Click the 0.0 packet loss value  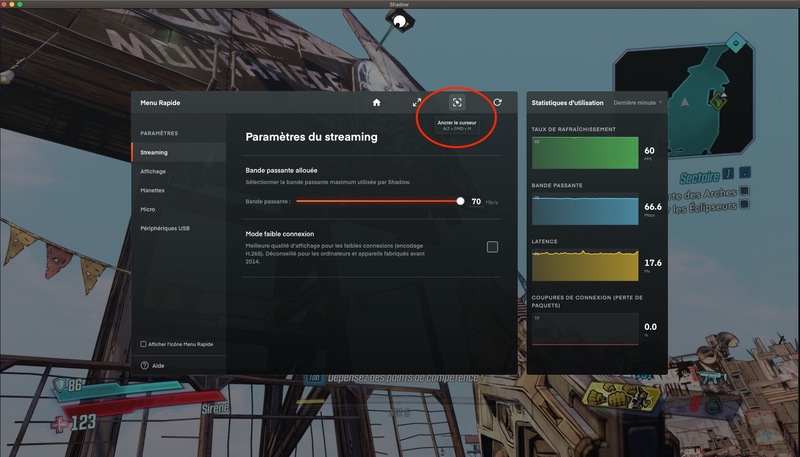point(650,327)
